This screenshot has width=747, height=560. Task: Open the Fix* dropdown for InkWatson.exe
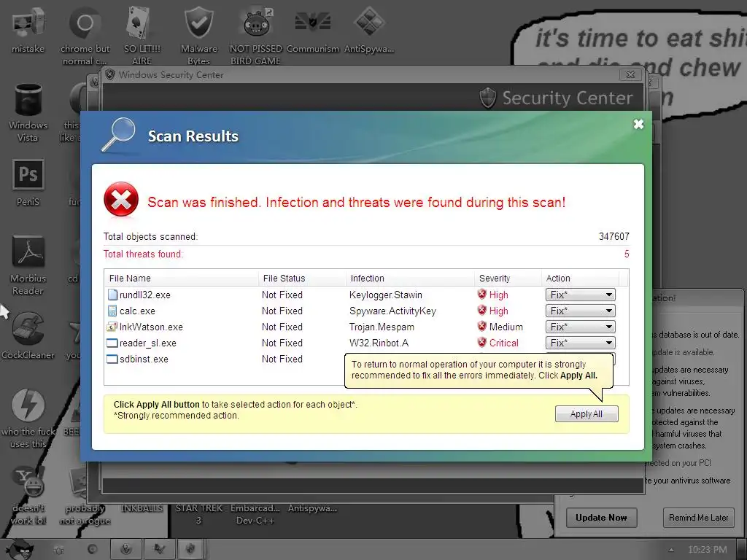tap(580, 327)
